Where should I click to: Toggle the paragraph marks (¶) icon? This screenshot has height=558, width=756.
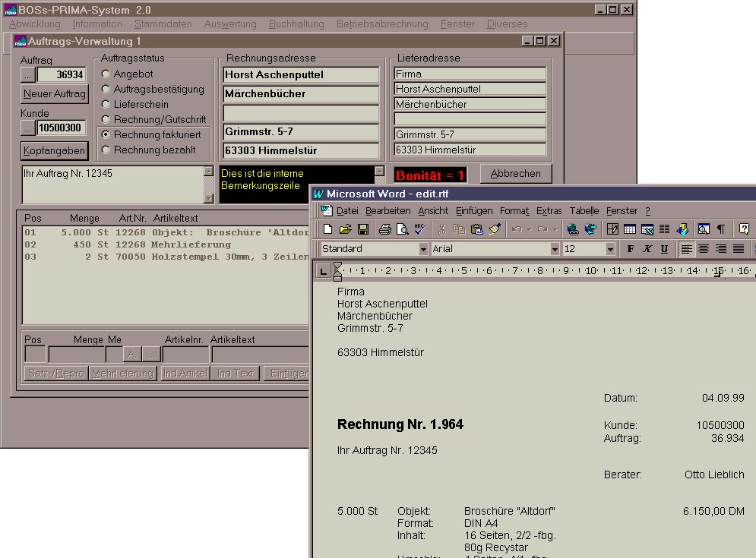tap(721, 229)
